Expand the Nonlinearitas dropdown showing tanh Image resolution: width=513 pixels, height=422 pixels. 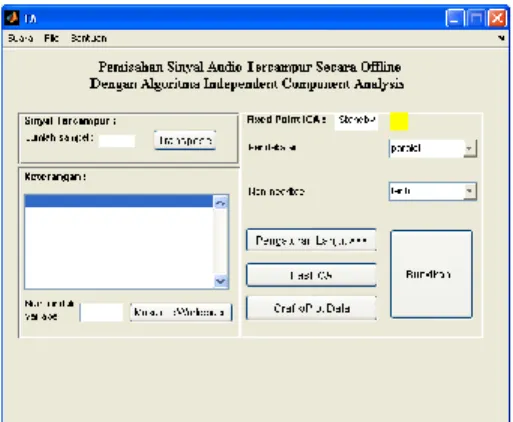click(470, 191)
